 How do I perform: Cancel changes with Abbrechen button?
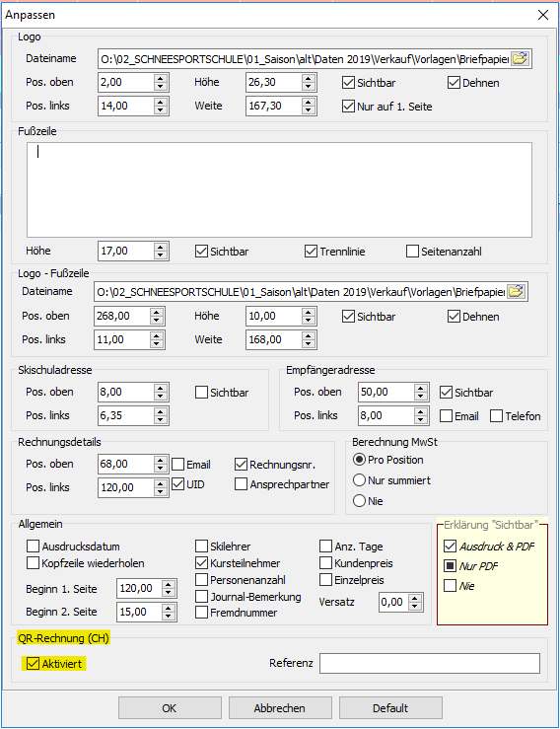click(280, 708)
